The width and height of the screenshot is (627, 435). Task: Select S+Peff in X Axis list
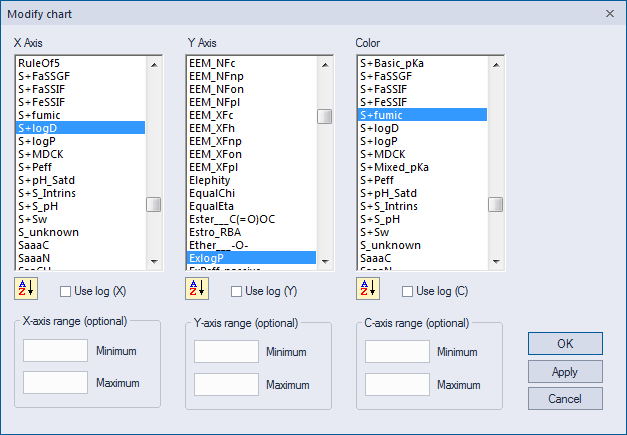coord(80,167)
